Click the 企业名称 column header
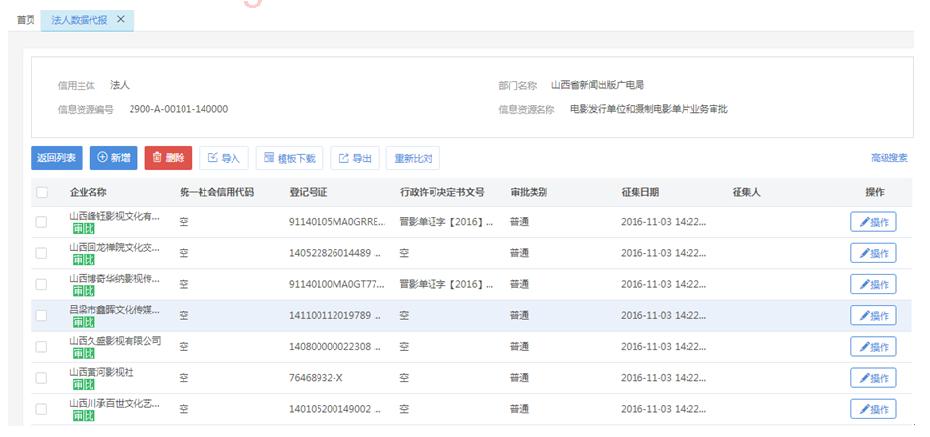The width and height of the screenshot is (930, 437). coord(88,192)
